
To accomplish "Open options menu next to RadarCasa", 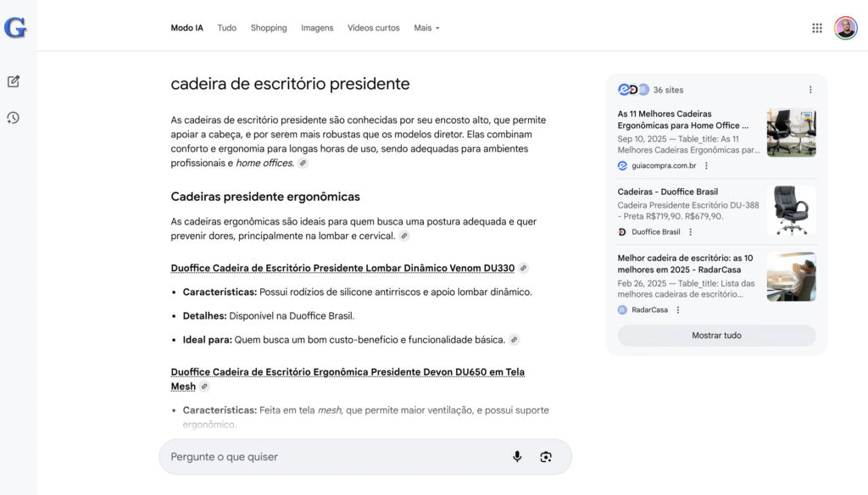I will (x=678, y=310).
